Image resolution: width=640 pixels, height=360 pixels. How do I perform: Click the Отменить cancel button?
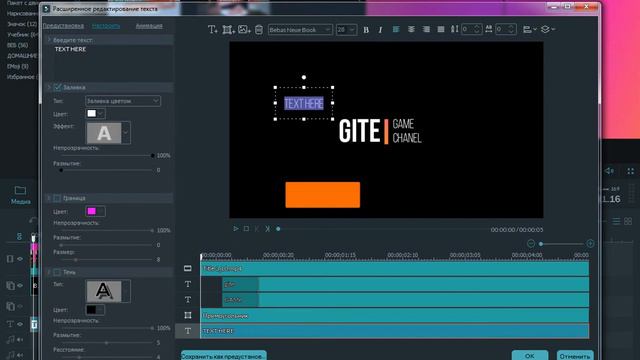coord(575,356)
